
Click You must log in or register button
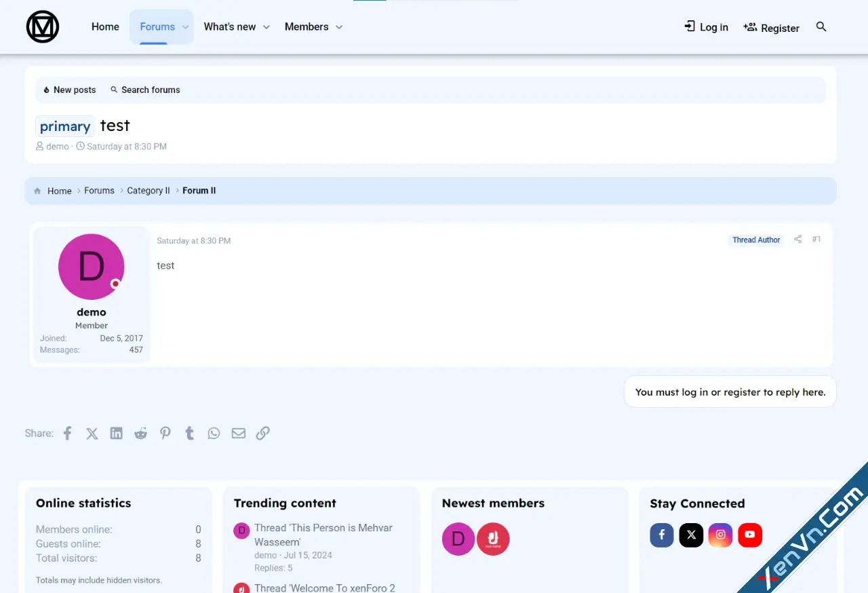(730, 392)
